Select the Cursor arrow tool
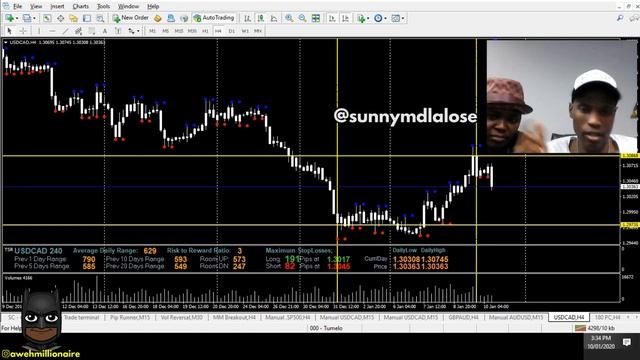The width and height of the screenshot is (640, 360). tap(9, 31)
